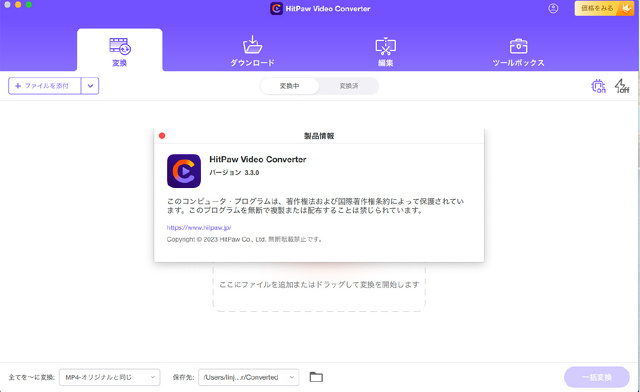
Task: Click the 全てを～に変換 label
Action: [31, 377]
